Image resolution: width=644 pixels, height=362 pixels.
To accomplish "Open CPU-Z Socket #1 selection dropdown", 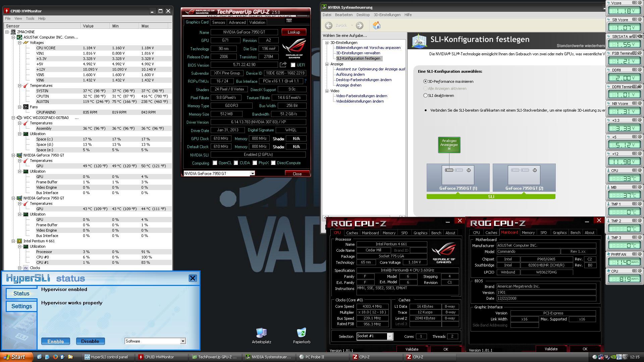I will [x=390, y=336].
